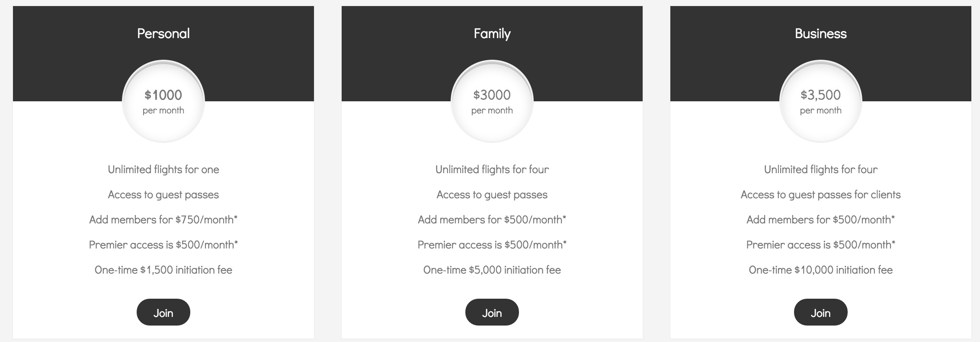Select the $3000 per month price badge
Viewport: 980px width, 342px height.
point(492,101)
